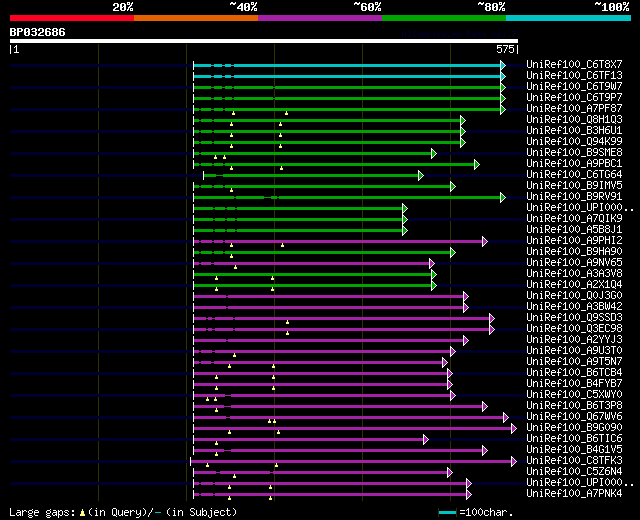Click the purple arrowhead ending Q9SSD3 alignment
This screenshot has height=520, width=640.
[x=492, y=318]
